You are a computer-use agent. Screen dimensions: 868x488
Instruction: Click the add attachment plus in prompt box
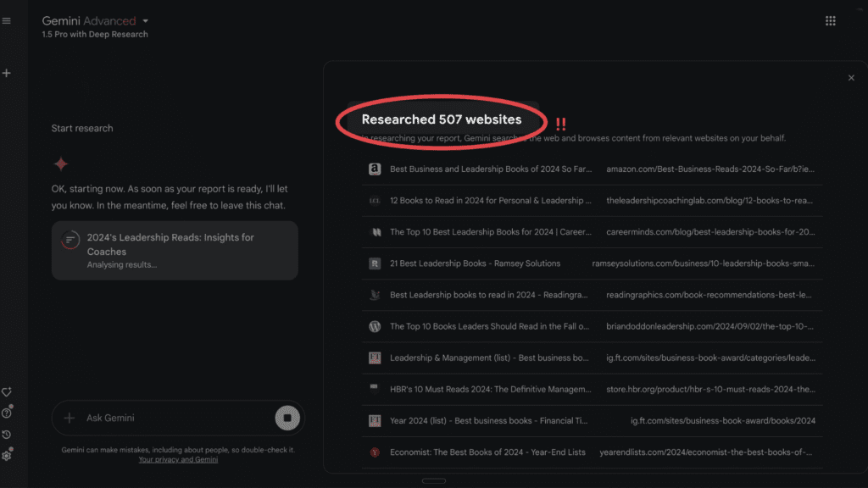(70, 418)
